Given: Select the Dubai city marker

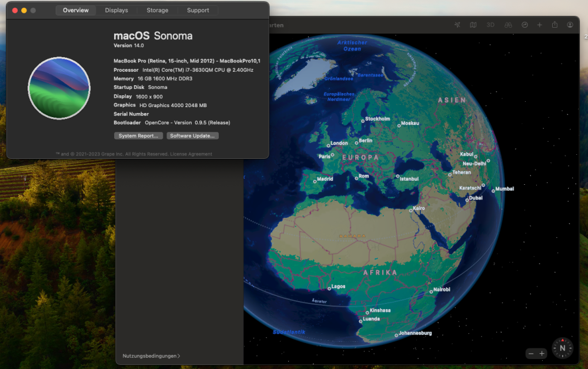Looking at the screenshot, I should point(467,200).
